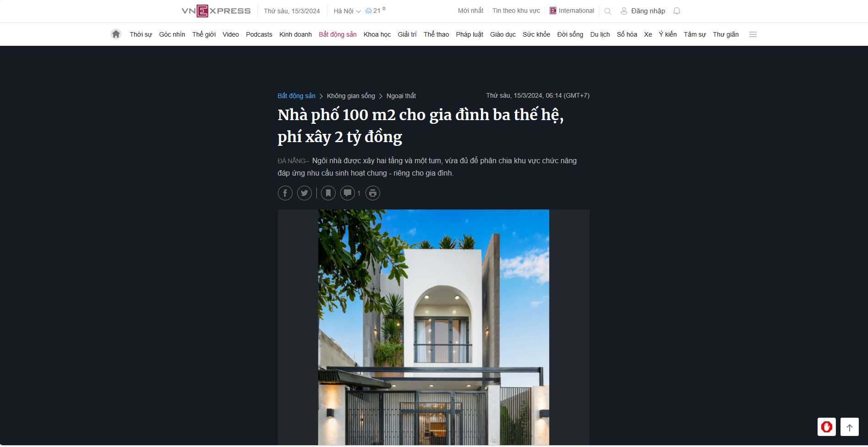This screenshot has height=447, width=868.
Task: Open the search magnifier icon
Action: (608, 11)
